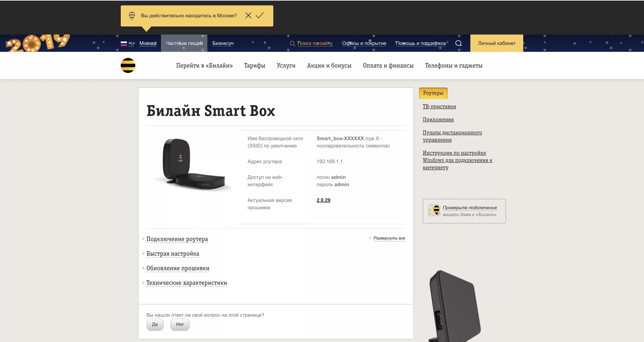
Task: Switch to the "Бизнесу" tab
Action: pyautogui.click(x=222, y=43)
